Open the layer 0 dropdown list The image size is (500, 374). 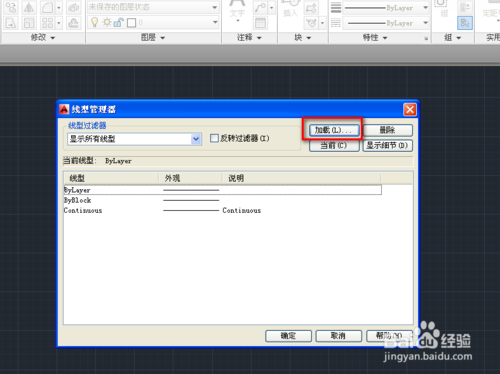tap(215, 23)
